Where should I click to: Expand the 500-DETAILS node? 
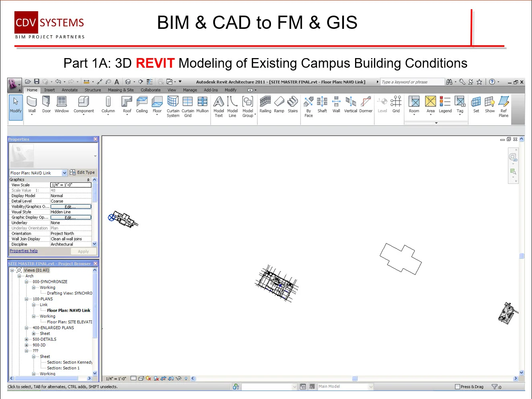[x=26, y=339]
